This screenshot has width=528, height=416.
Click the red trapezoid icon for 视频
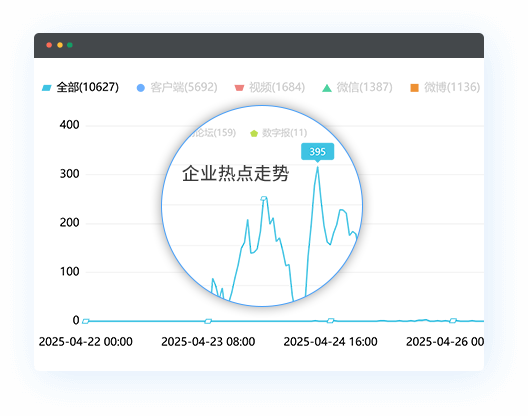pos(239,88)
